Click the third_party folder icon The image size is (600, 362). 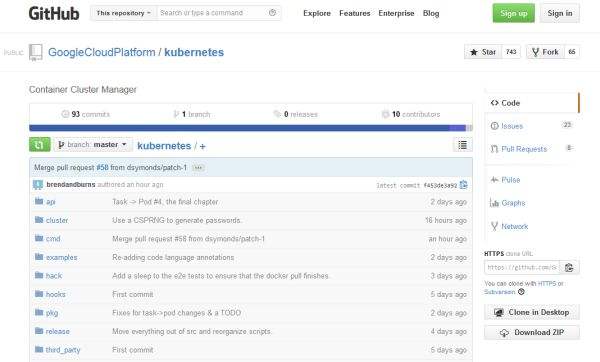(x=39, y=349)
